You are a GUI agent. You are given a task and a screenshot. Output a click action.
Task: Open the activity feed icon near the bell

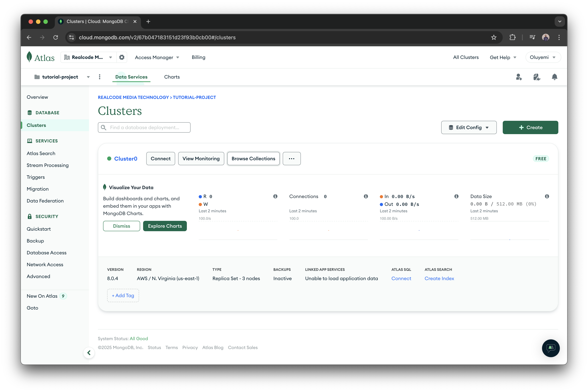tap(536, 77)
